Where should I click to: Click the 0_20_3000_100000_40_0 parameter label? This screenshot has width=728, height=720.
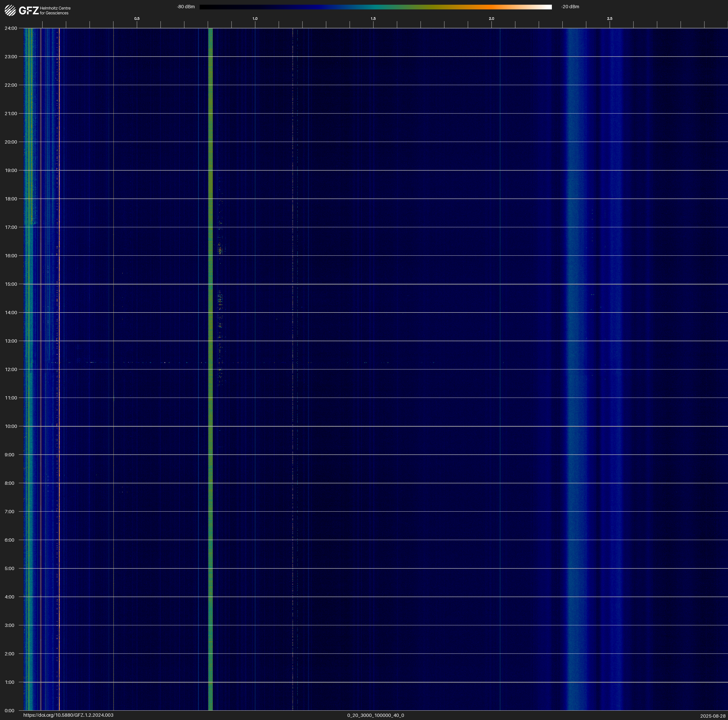point(375,715)
